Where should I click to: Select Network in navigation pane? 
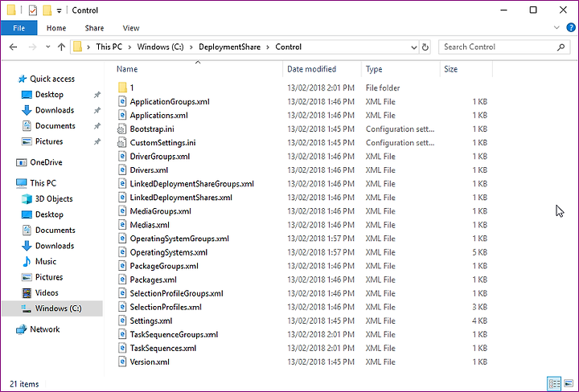[x=44, y=329]
